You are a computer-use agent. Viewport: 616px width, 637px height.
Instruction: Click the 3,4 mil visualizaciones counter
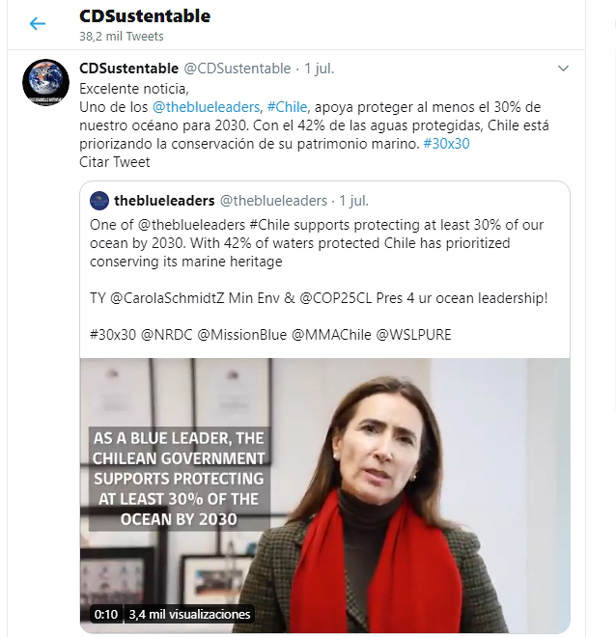(189, 614)
